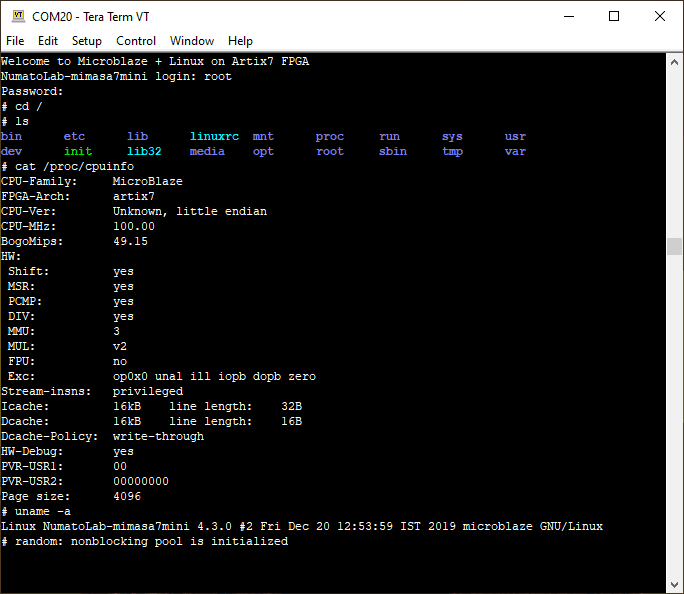Click the lib32 directory name
The width and height of the screenshot is (684, 594).
[144, 151]
